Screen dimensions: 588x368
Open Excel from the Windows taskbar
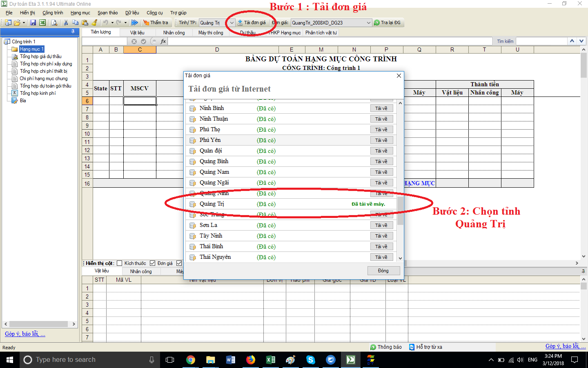[x=270, y=360]
